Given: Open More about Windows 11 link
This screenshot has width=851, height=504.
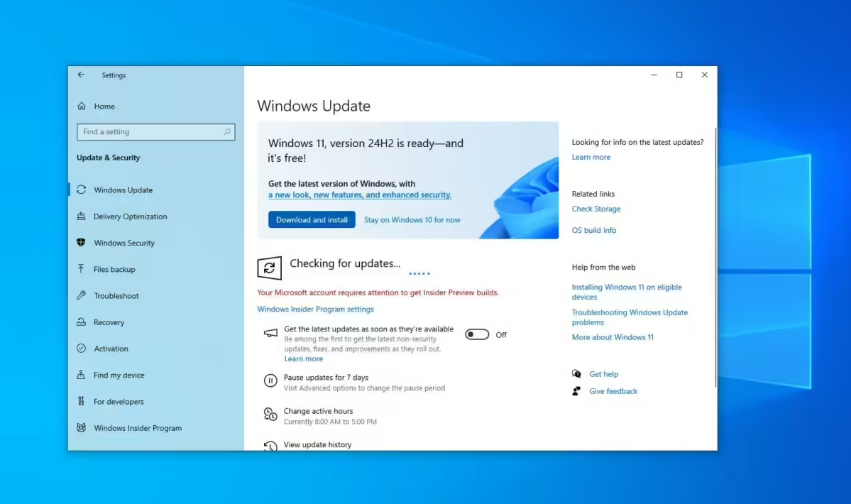Looking at the screenshot, I should [x=613, y=337].
